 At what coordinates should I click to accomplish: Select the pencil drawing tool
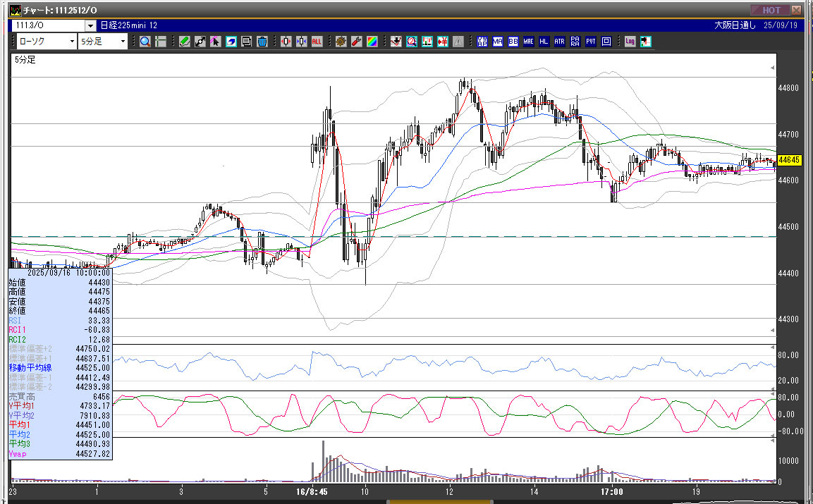(185, 42)
